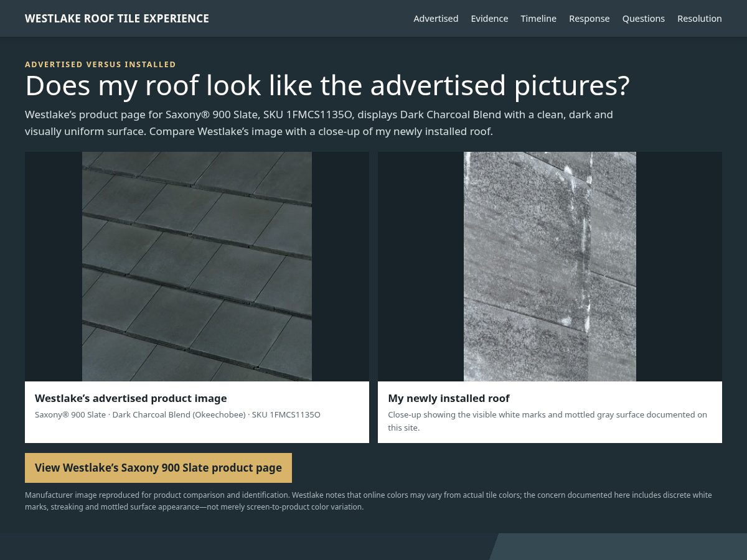Open Westlake's advertised dark tile image
The image size is (747, 560).
coord(197,266)
